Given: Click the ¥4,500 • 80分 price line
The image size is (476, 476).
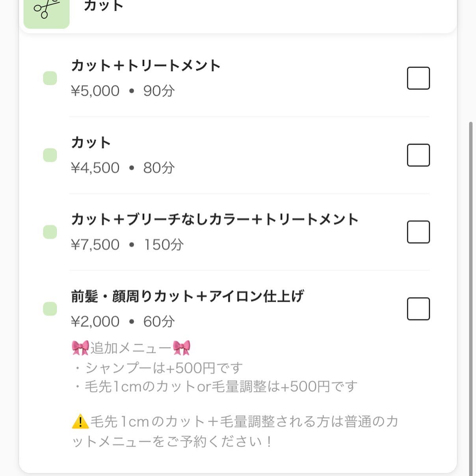Looking at the screenshot, I should (x=123, y=168).
